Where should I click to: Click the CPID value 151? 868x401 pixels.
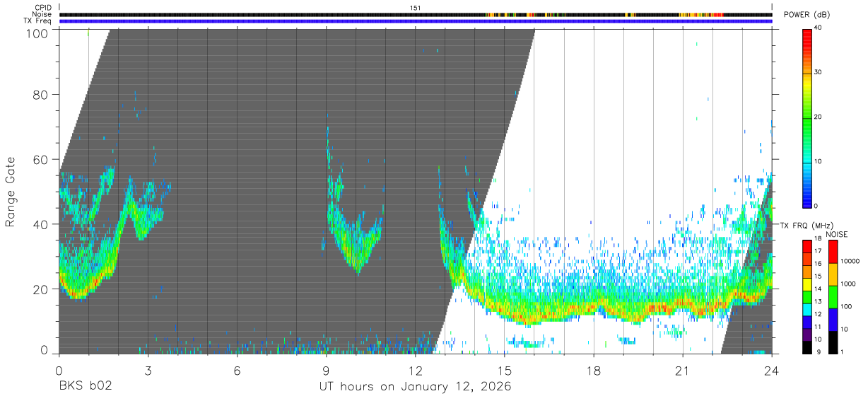pos(416,8)
